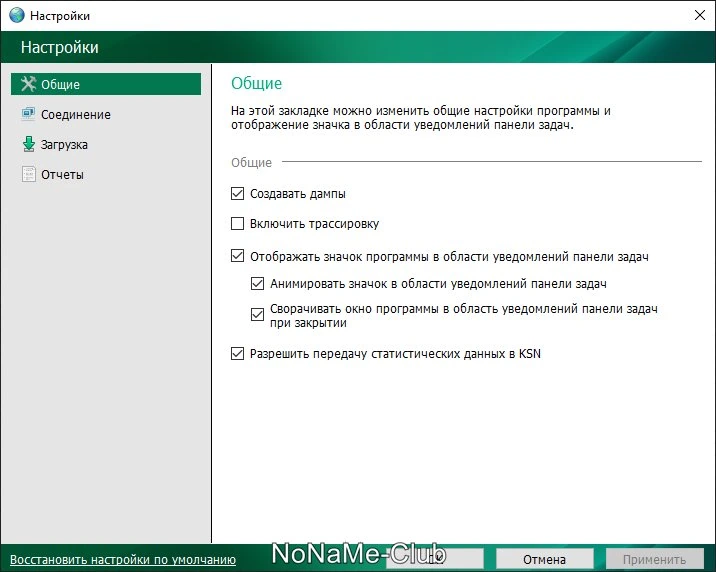716x572 pixels.
Task: Click the OK button under the watermark
Action: [x=435, y=559]
